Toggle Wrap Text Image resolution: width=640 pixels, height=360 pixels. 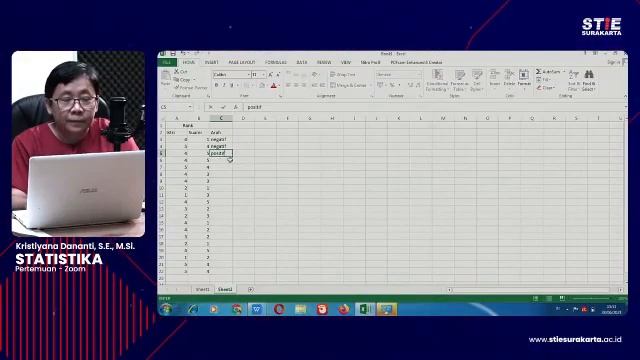343,75
